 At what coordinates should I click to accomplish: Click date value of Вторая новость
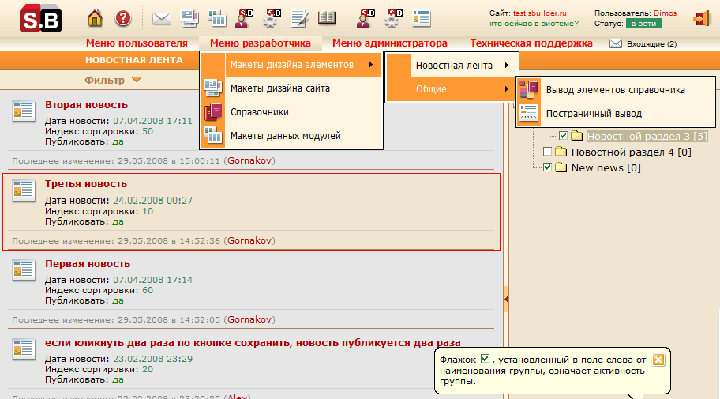coord(153,121)
